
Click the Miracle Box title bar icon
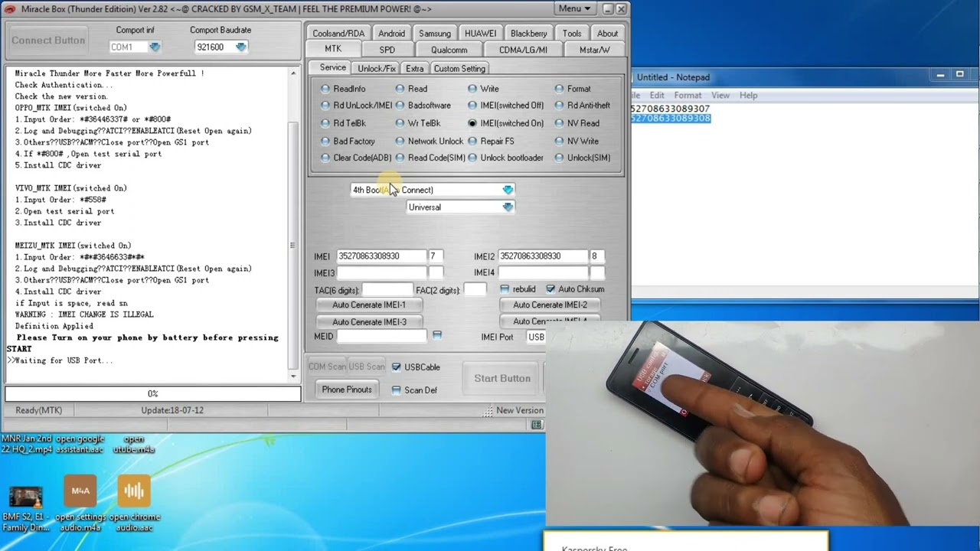click(x=10, y=8)
